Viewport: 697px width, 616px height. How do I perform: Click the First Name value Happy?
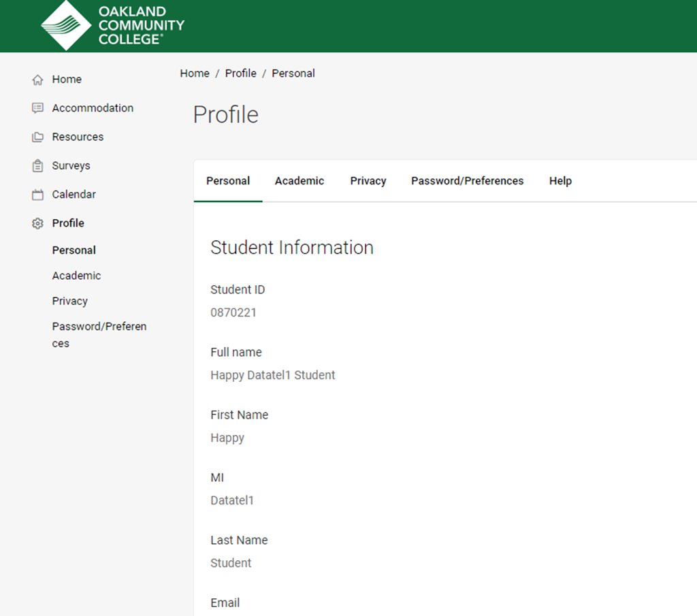227,438
